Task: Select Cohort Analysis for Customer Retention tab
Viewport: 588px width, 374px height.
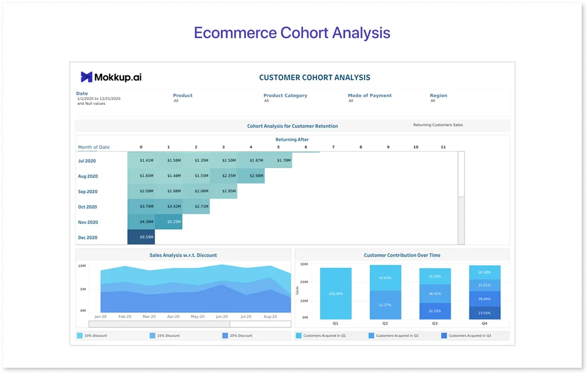Action: pos(292,126)
